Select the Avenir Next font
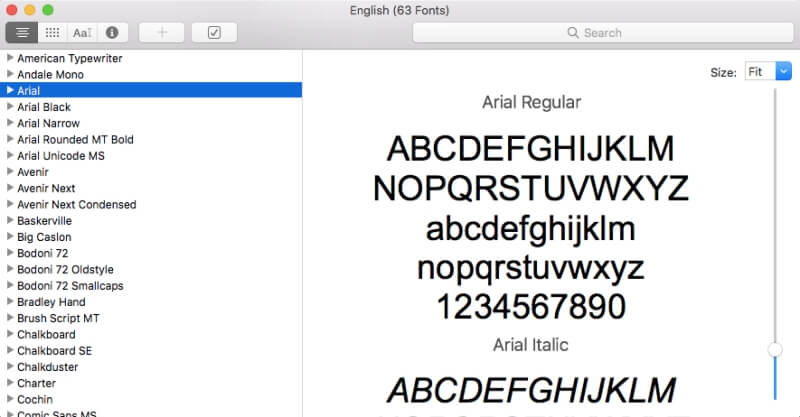Viewport: 800px width, 417px height. pos(46,188)
